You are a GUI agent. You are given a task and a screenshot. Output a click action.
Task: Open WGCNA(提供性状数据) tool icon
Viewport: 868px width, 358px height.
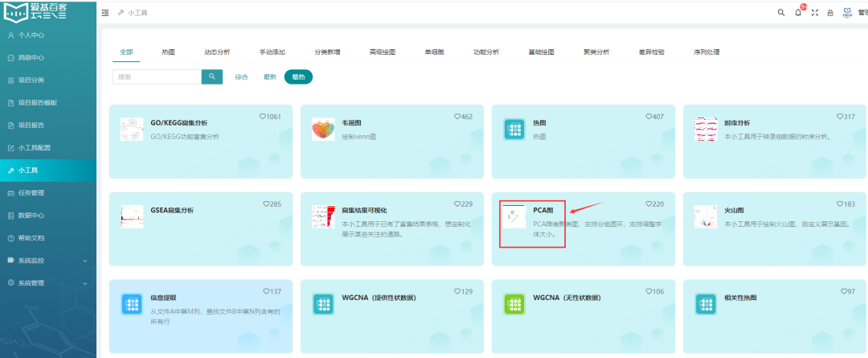point(323,304)
